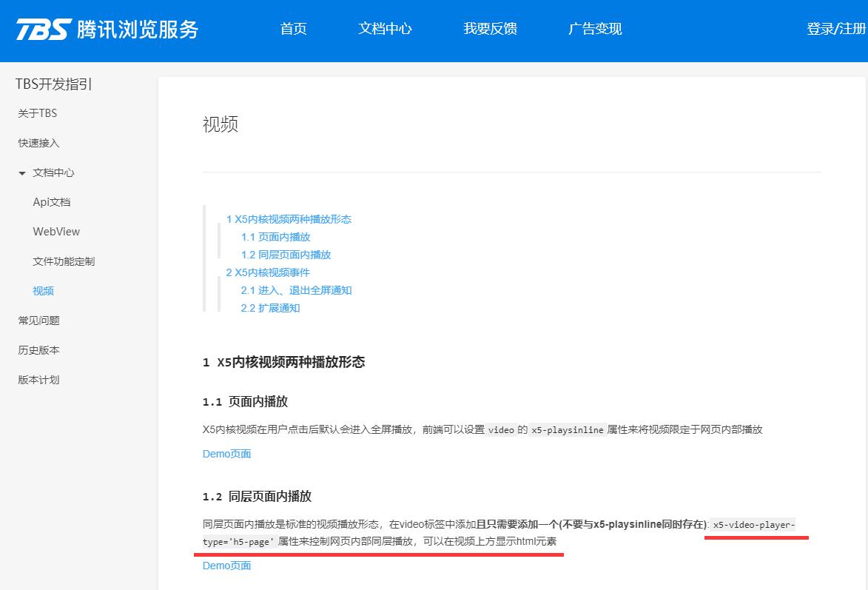Image resolution: width=868 pixels, height=590 pixels.
Task: Click the type='h5-page' code snippet
Action: click(x=238, y=542)
